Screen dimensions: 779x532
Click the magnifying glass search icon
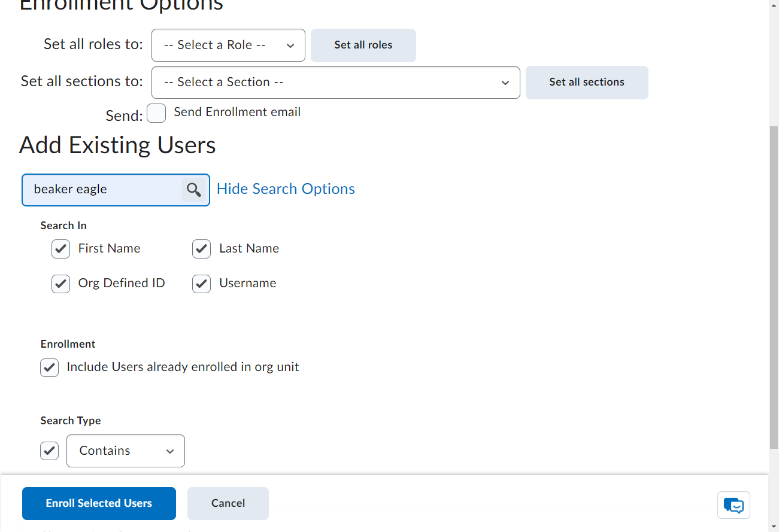click(x=193, y=190)
